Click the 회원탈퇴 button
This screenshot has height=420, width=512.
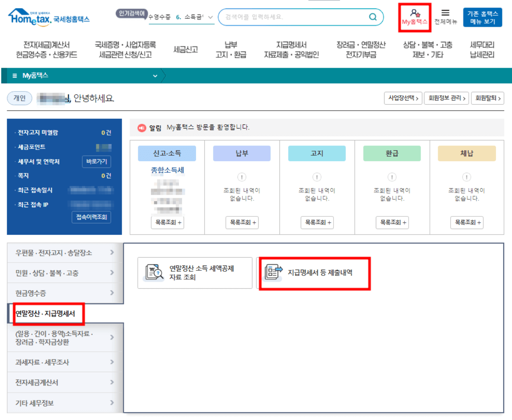click(487, 98)
